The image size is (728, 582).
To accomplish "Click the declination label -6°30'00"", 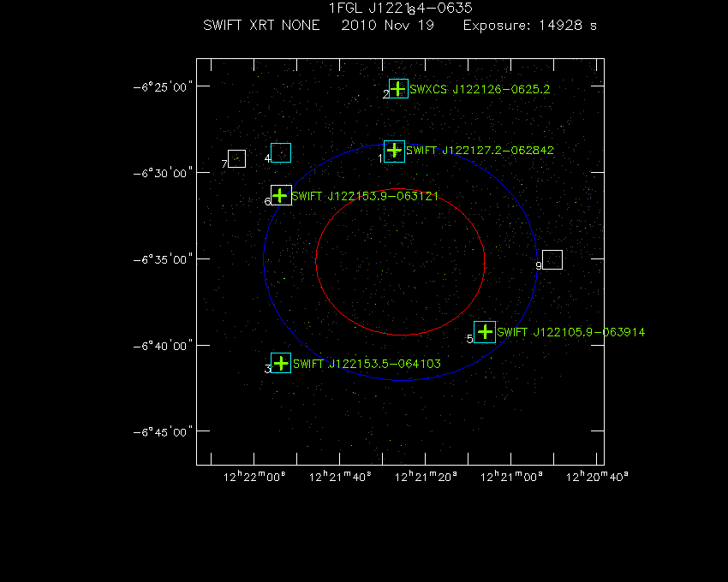I will point(163,173).
